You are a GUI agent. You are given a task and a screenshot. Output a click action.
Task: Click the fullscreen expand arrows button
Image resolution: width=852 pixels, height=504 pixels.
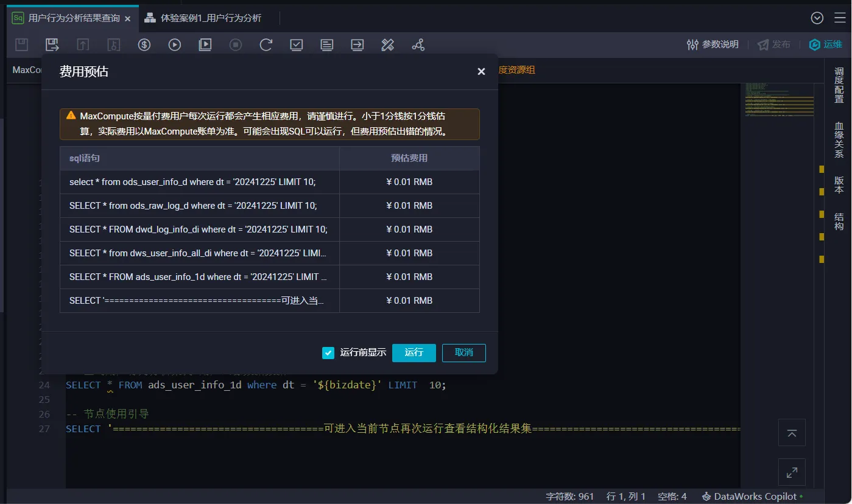point(792,472)
